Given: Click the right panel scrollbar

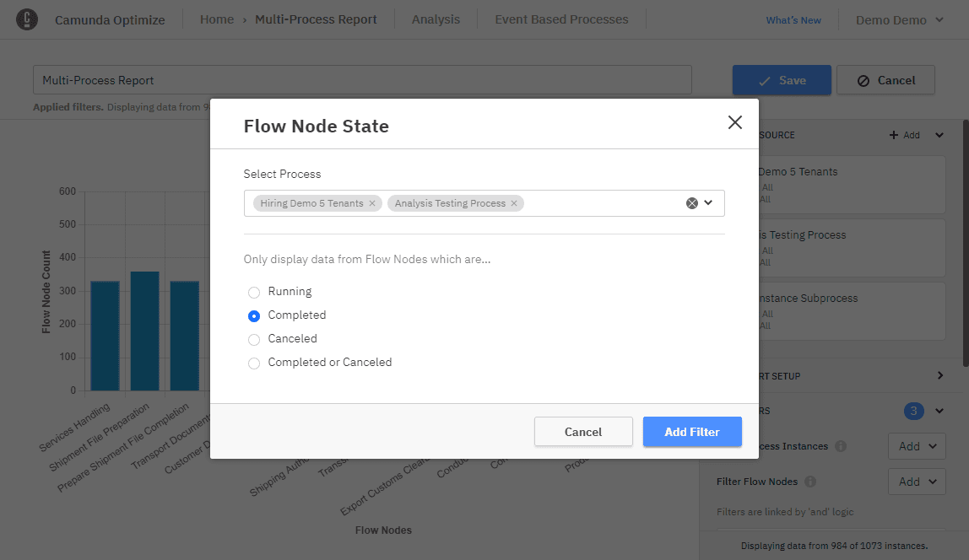Looking at the screenshot, I should (966, 243).
